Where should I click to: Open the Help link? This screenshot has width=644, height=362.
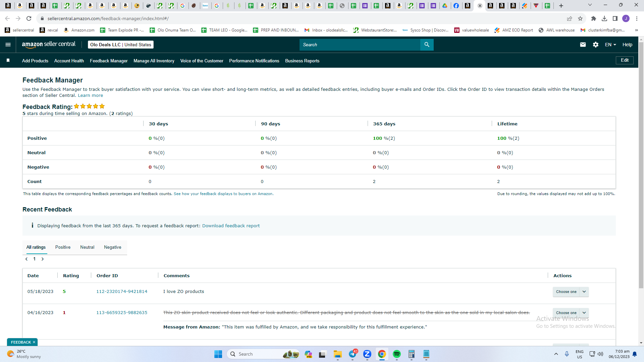627,45
